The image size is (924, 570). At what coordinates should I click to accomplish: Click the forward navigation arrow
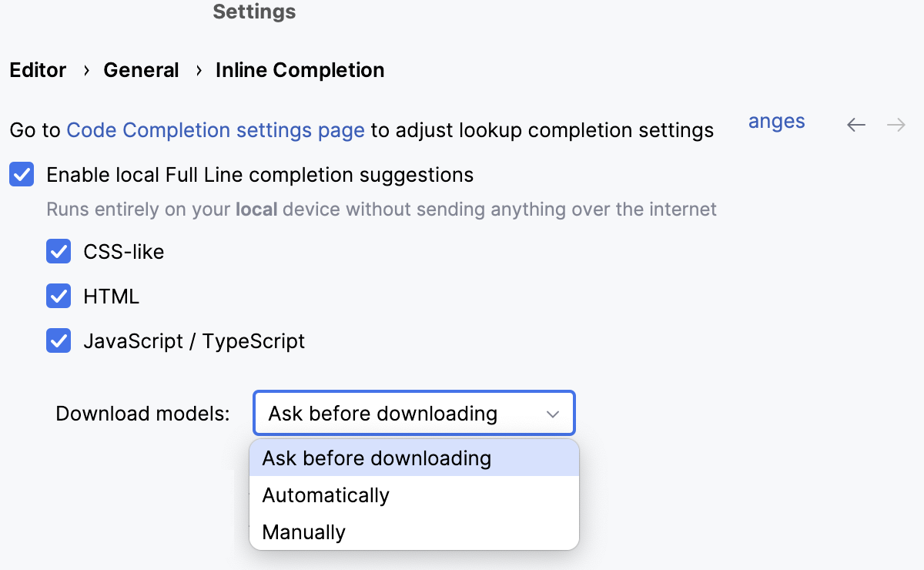point(896,125)
